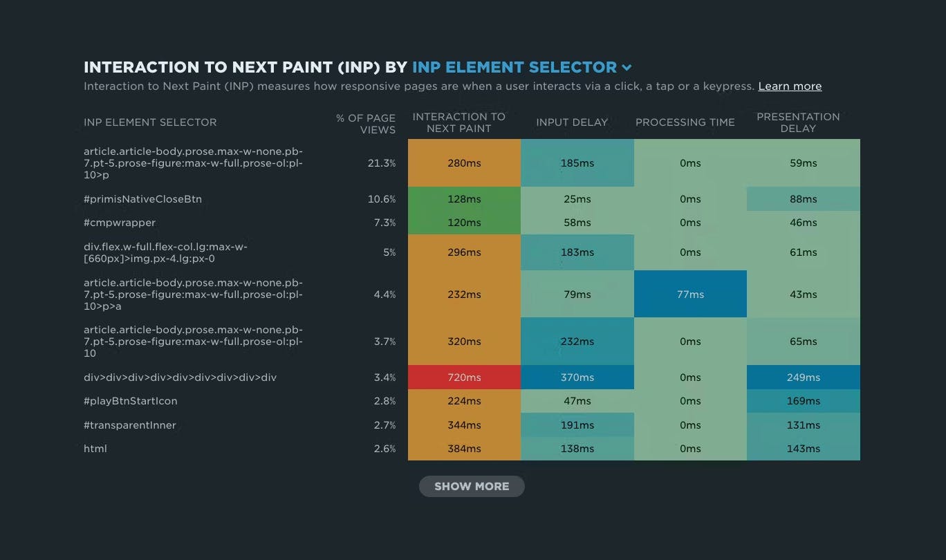Select the div>div>div nested selector row
Image resolution: width=946 pixels, height=560 pixels.
tap(180, 377)
